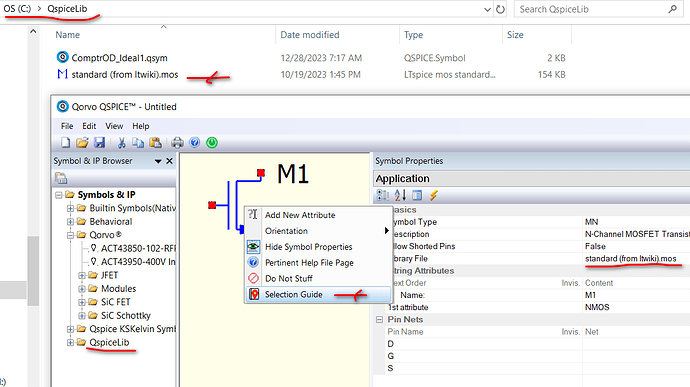Expand the JFET folder
690x387 pixels.
point(82,275)
